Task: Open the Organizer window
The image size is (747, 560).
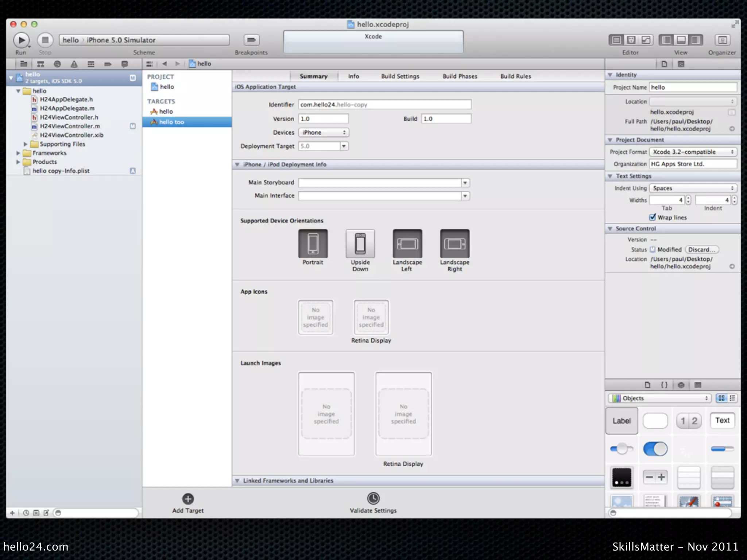Action: (722, 40)
